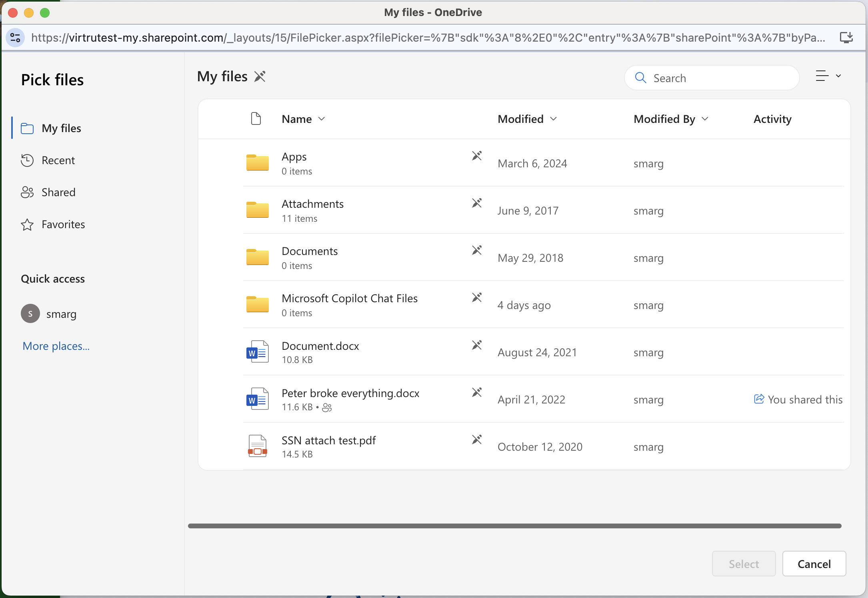Screen dimensions: 868x598
Task: Click the 4 days ago modified date
Action: (x=524, y=305)
